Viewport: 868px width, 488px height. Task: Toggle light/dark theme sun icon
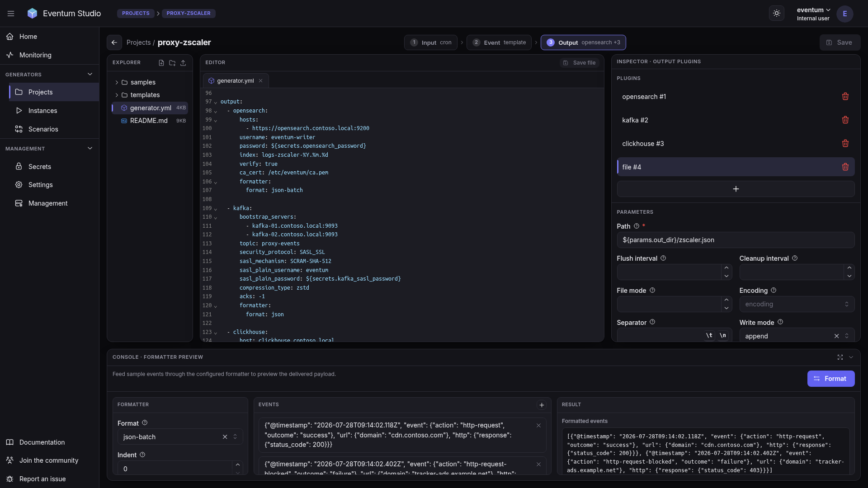click(x=777, y=14)
